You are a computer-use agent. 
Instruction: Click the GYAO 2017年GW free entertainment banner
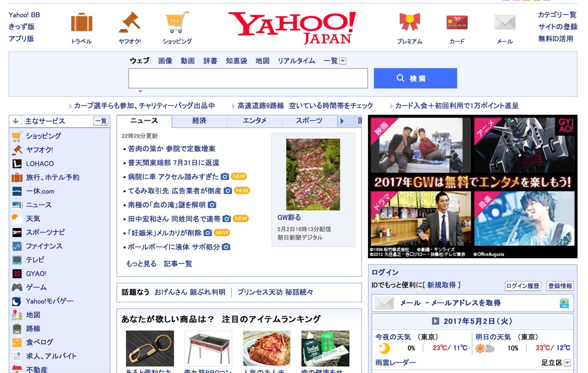(473, 186)
